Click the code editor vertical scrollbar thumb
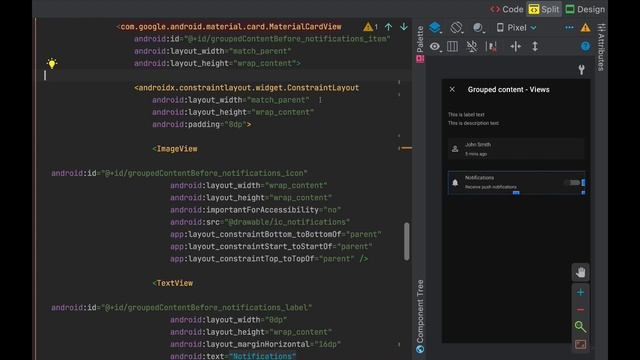 click(x=407, y=241)
